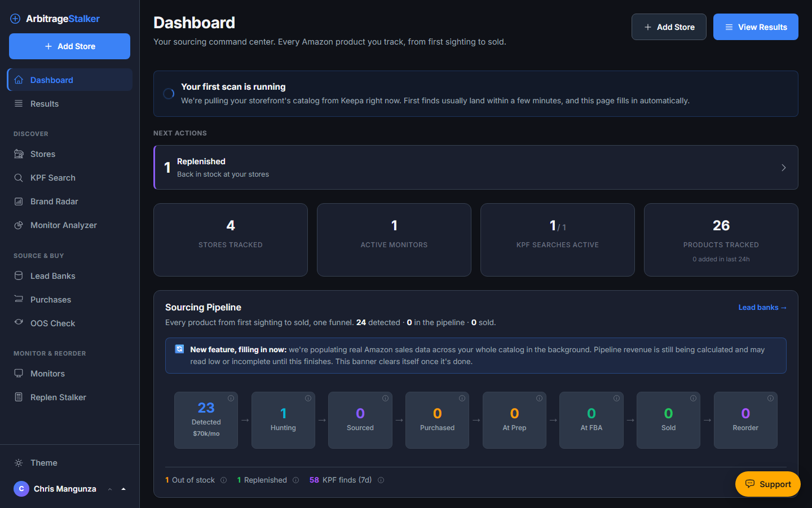Select the Sold pipeline stage

668,421
